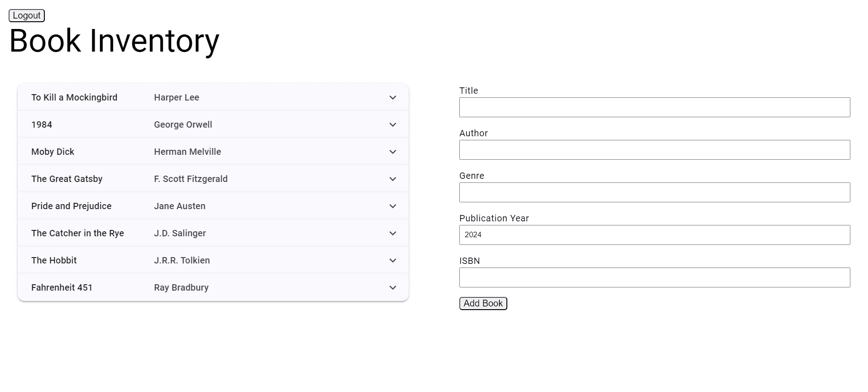Place cursor in the ISBN field
Viewport: 868px width, 392px height.
654,277
